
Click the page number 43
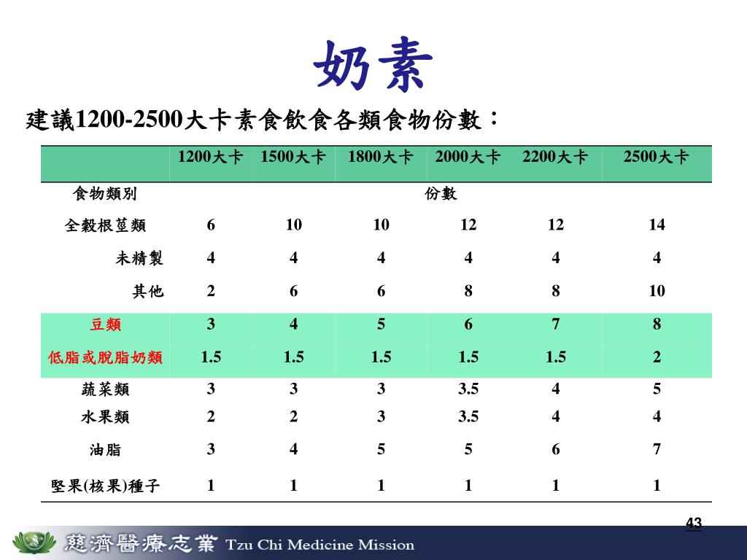pos(694,523)
